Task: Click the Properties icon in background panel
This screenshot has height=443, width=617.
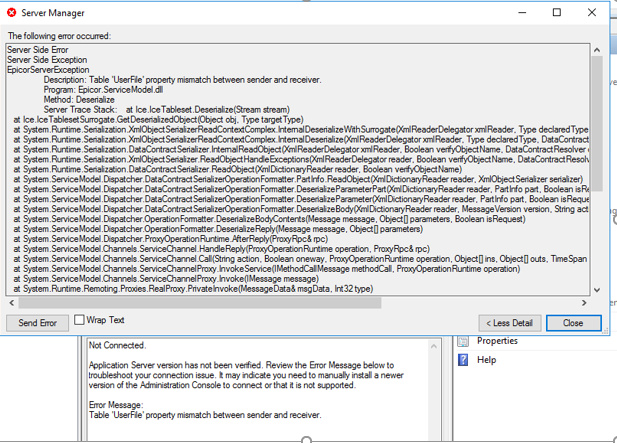Action: pyautogui.click(x=463, y=341)
